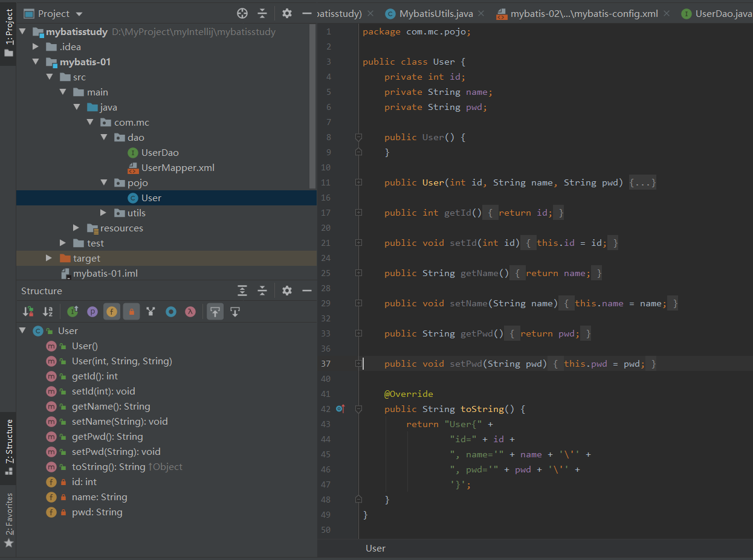Viewport: 753px width, 560px height.
Task: Select setPwd(String): void in Structure
Action: [x=116, y=452]
